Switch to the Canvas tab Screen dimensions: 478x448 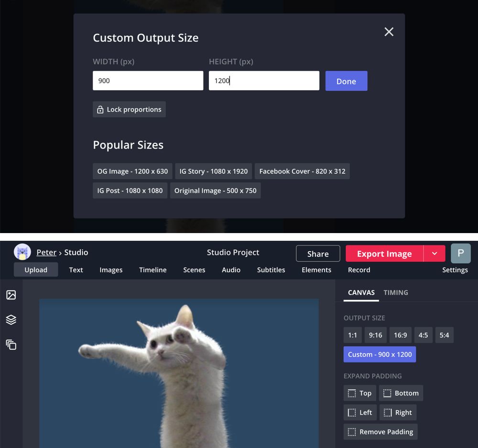361,292
